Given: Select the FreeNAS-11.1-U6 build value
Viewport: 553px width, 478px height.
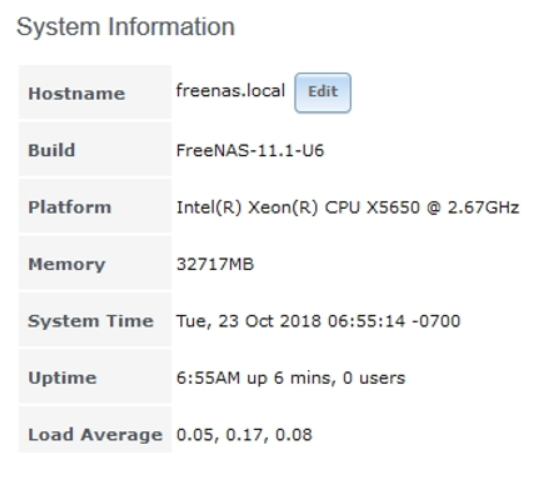Looking at the screenshot, I should 250,151.
